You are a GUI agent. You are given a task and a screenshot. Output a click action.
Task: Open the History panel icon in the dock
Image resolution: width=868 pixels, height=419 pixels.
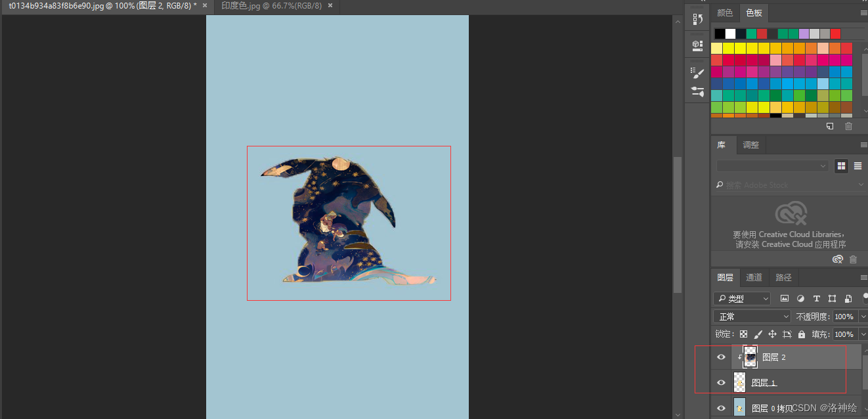pos(697,19)
